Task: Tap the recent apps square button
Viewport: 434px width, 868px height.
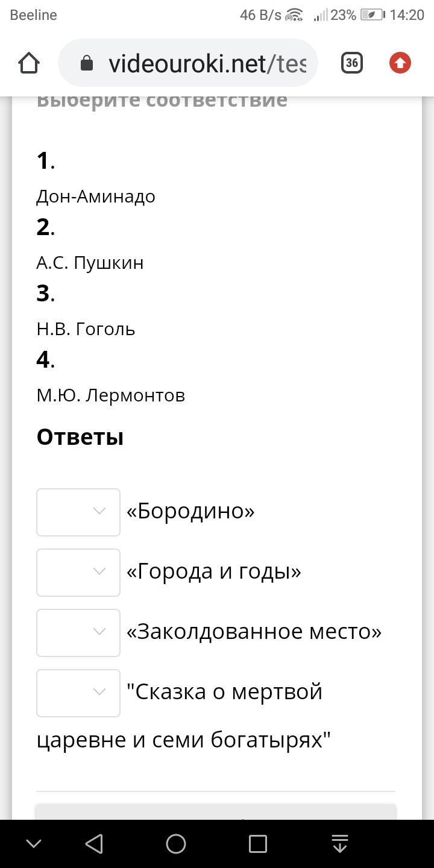Action: 258,844
